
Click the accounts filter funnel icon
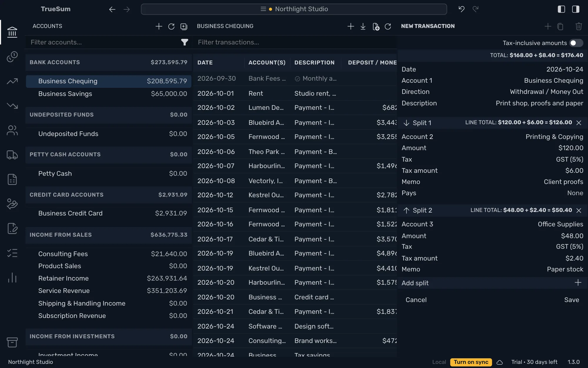(184, 42)
